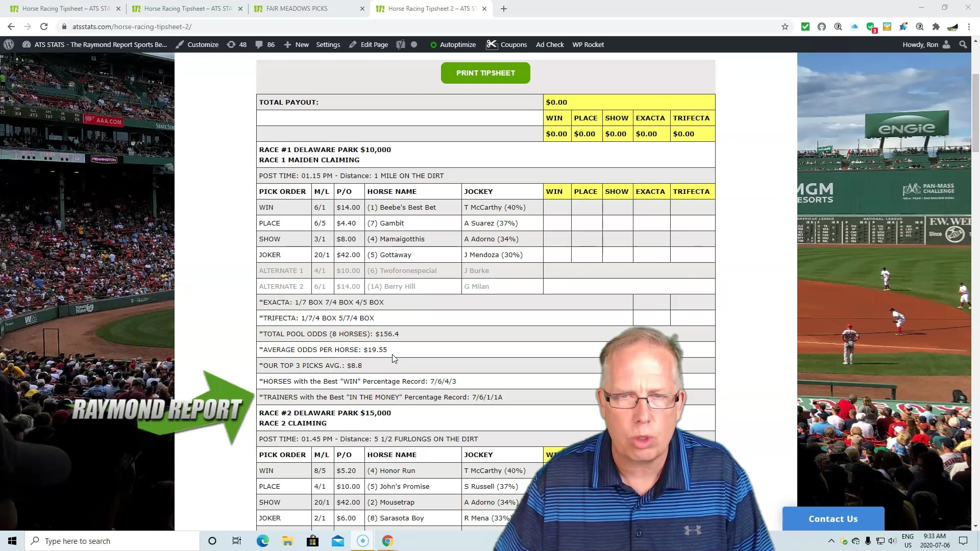Click the microphone tray icon

point(868,541)
